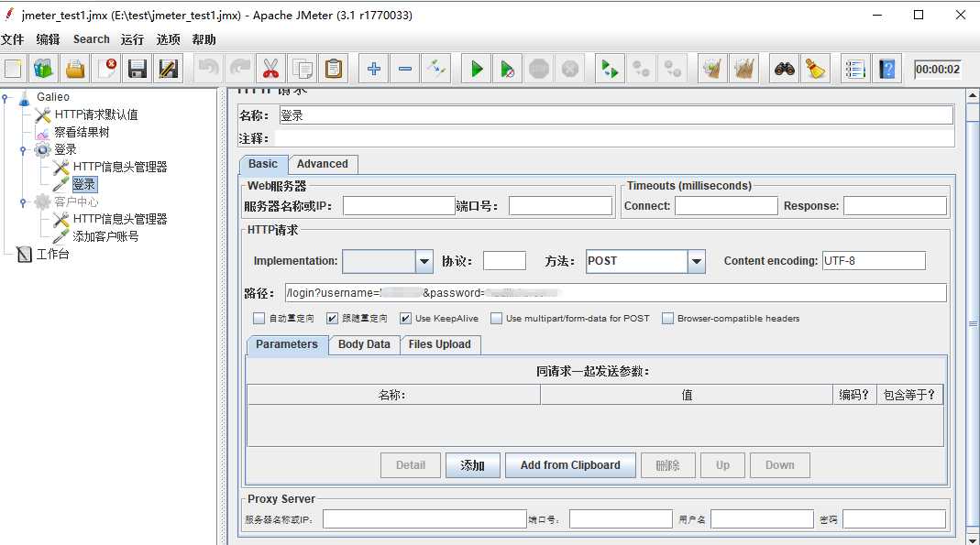Save the test plan with the floppy icon
The width and height of the screenshot is (980, 545).
coord(137,69)
